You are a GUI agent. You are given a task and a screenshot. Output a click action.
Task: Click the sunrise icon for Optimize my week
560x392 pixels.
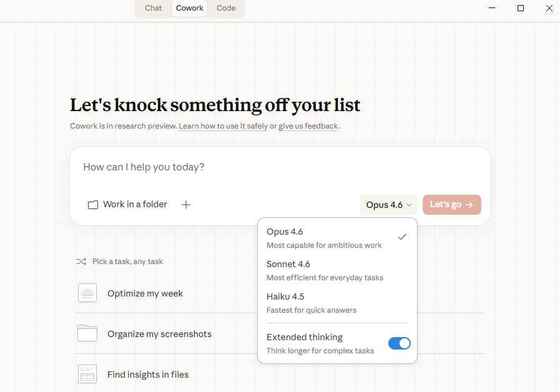(87, 293)
